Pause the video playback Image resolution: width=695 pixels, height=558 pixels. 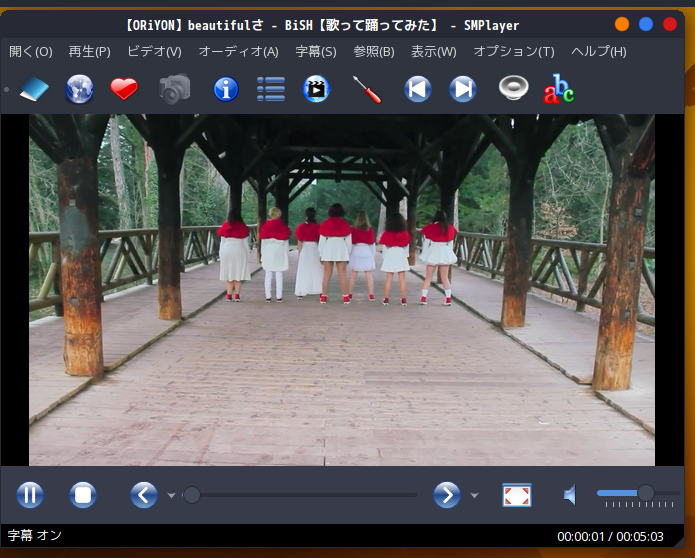[x=30, y=495]
